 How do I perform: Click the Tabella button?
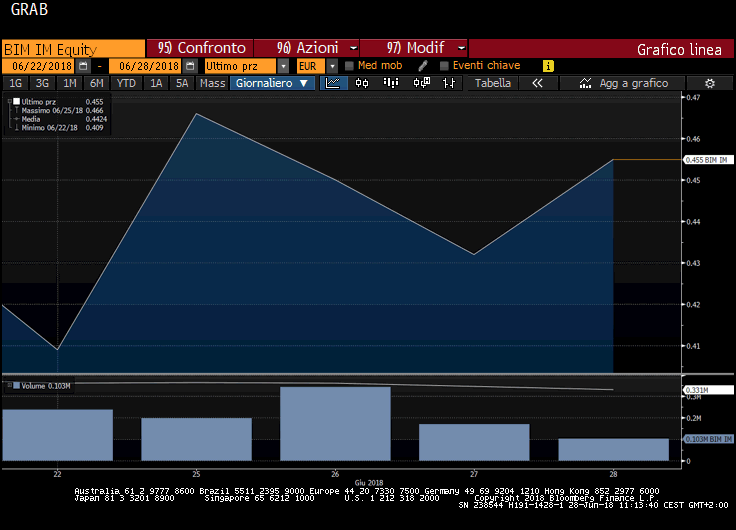coord(492,83)
